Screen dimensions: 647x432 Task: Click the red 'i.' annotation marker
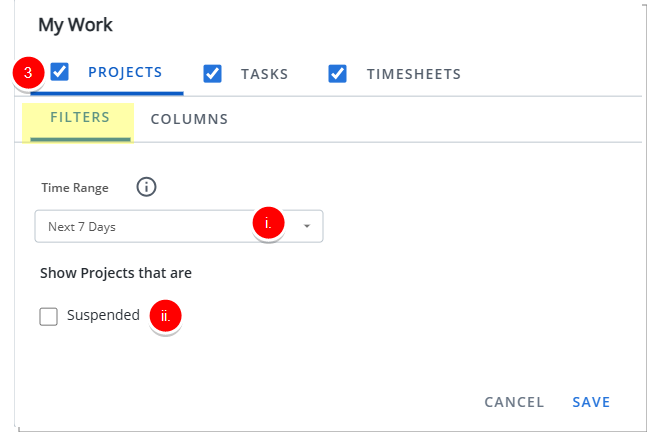[x=267, y=224]
